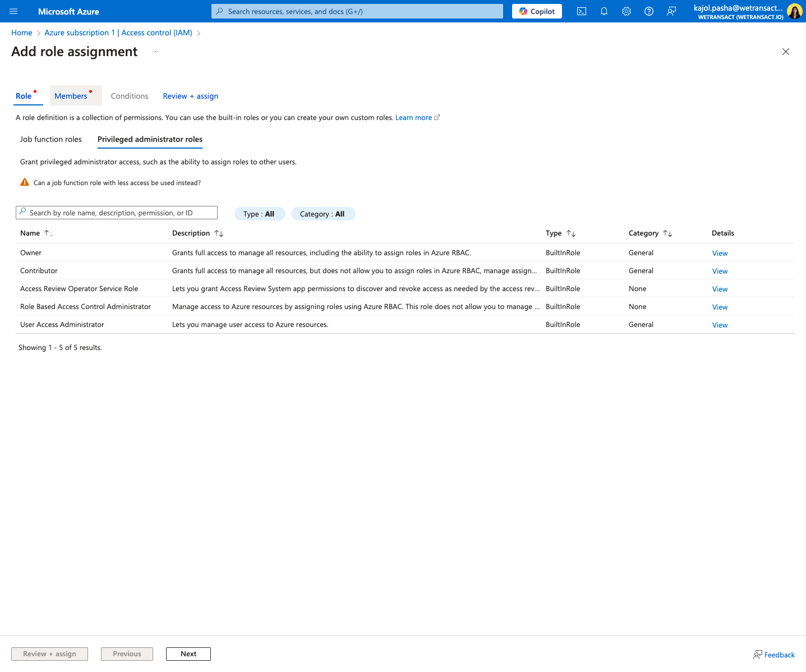Open the Category : All filter

tap(323, 214)
